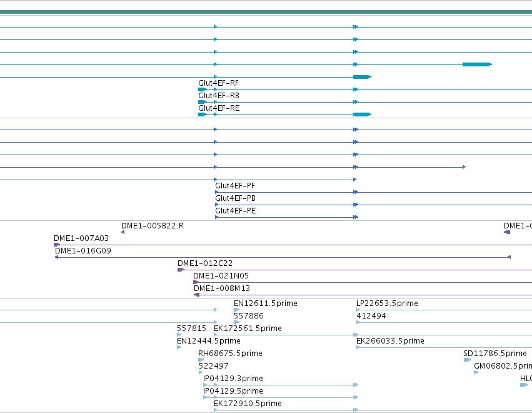Viewport: 532px width, 413px height.
Task: Select the IP04129.3prime EST label
Action: pos(233,379)
